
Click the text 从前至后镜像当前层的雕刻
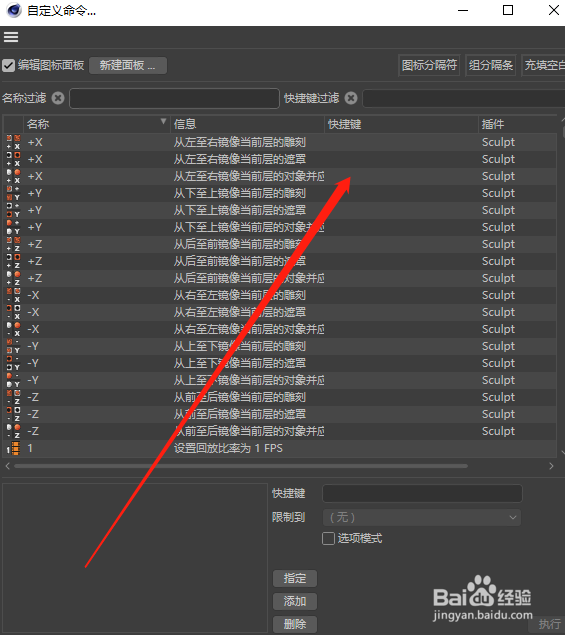[240, 397]
